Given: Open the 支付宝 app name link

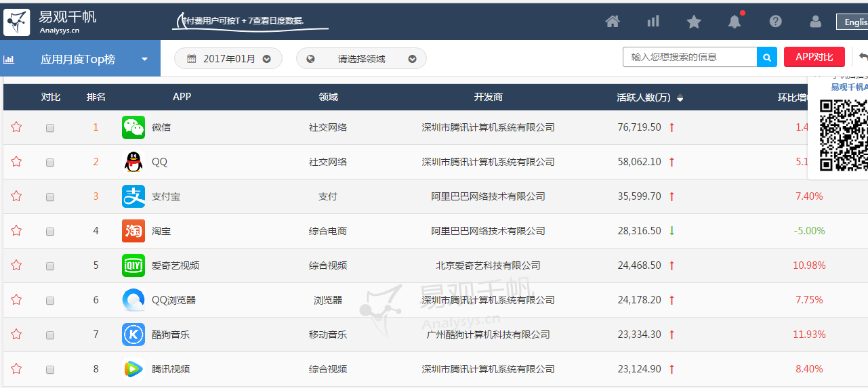Looking at the screenshot, I should [166, 196].
